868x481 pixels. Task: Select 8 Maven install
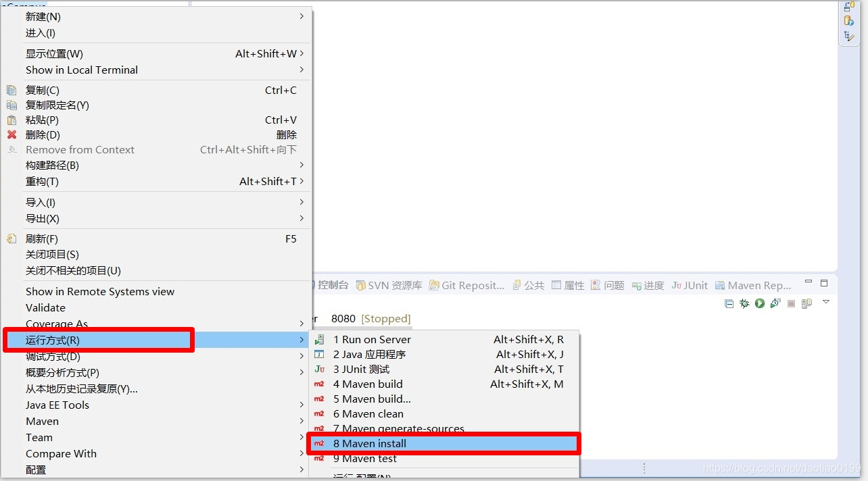click(443, 443)
